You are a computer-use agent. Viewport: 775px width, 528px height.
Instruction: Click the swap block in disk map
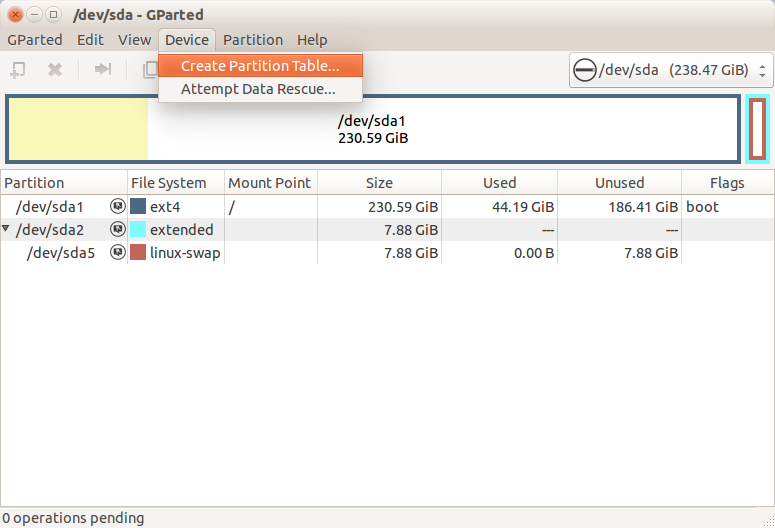pyautogui.click(x=757, y=129)
